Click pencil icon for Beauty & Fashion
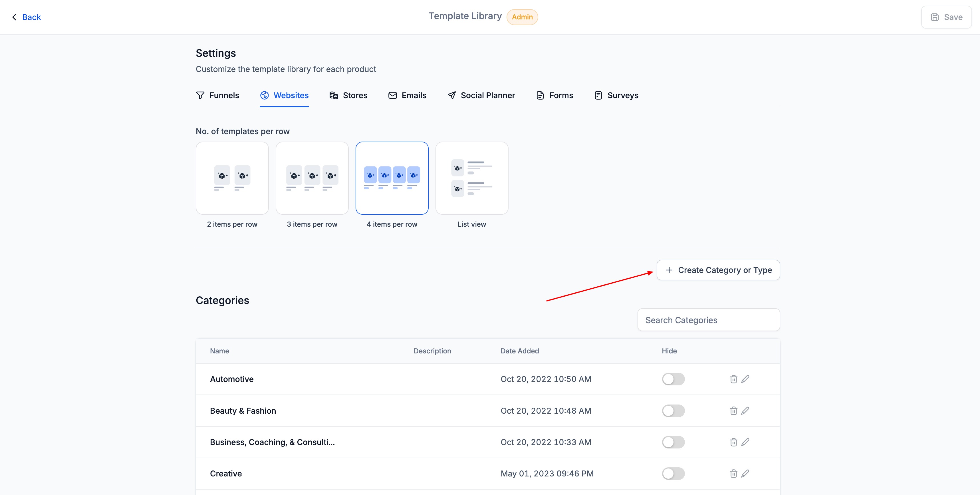This screenshot has width=980, height=495. [x=745, y=411]
